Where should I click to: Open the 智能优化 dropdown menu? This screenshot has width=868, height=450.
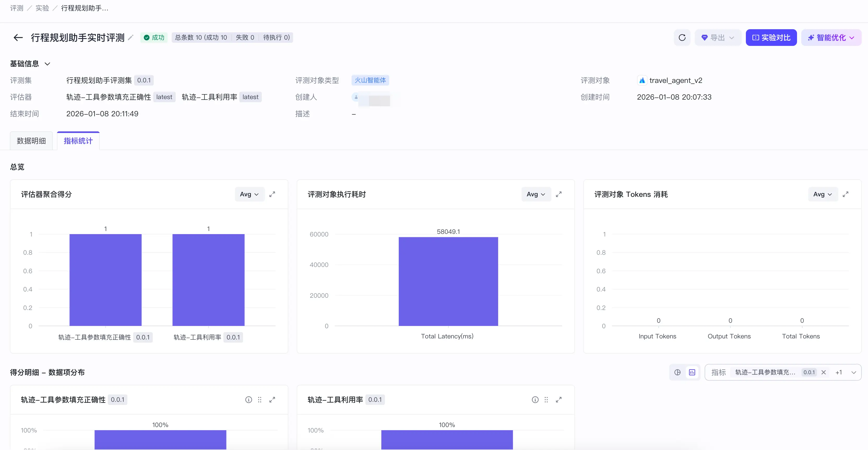tap(831, 37)
